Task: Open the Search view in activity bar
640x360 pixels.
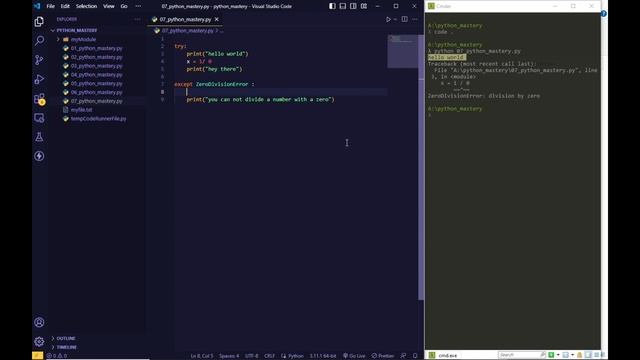Action: pos(39,40)
